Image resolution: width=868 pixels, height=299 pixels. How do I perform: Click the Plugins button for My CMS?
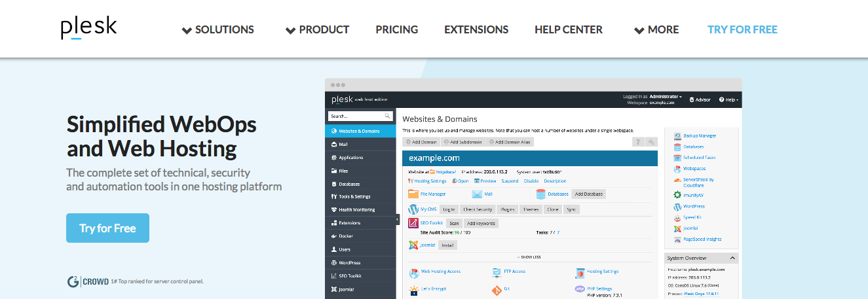coord(507,209)
